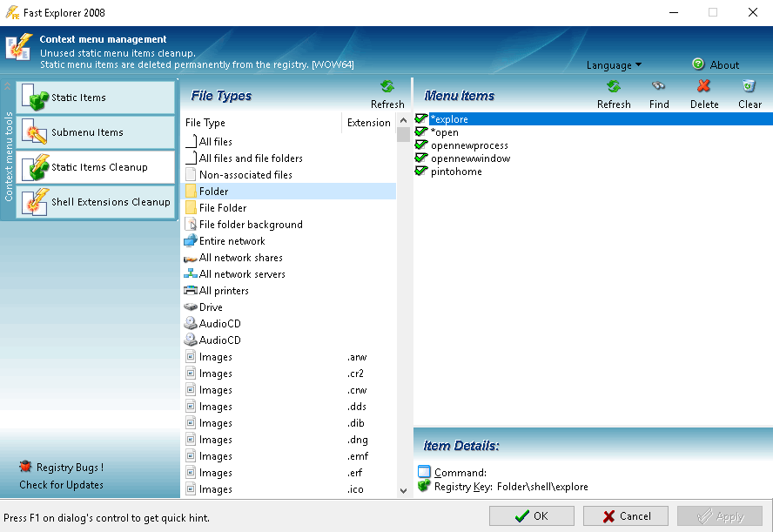Select Images row with .dib extension

(288, 423)
